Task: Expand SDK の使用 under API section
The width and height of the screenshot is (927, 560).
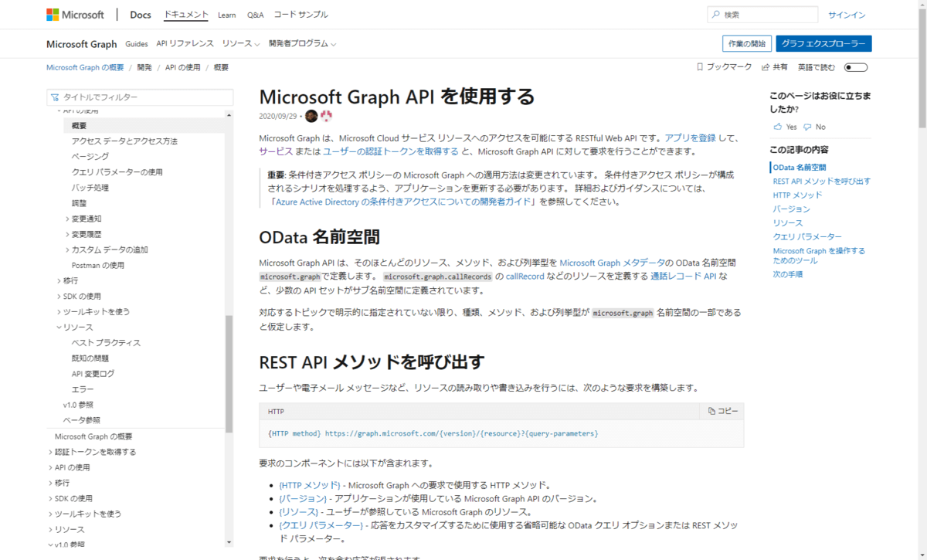Action: (59, 296)
